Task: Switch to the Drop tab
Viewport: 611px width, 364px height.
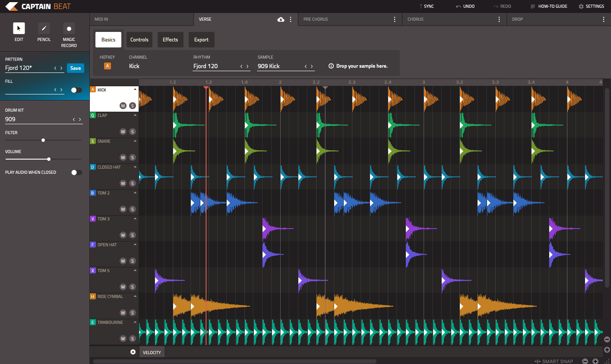Action: tap(559, 19)
